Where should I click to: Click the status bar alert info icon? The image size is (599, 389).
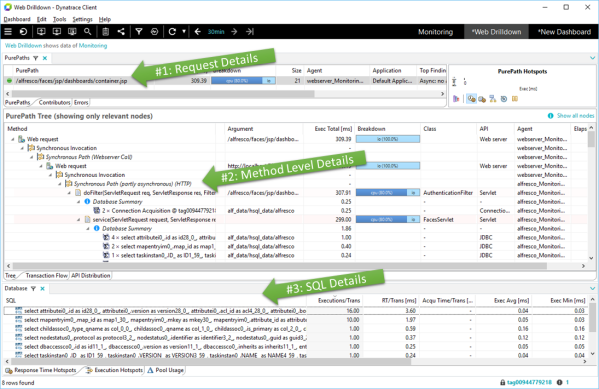[x=559, y=382]
